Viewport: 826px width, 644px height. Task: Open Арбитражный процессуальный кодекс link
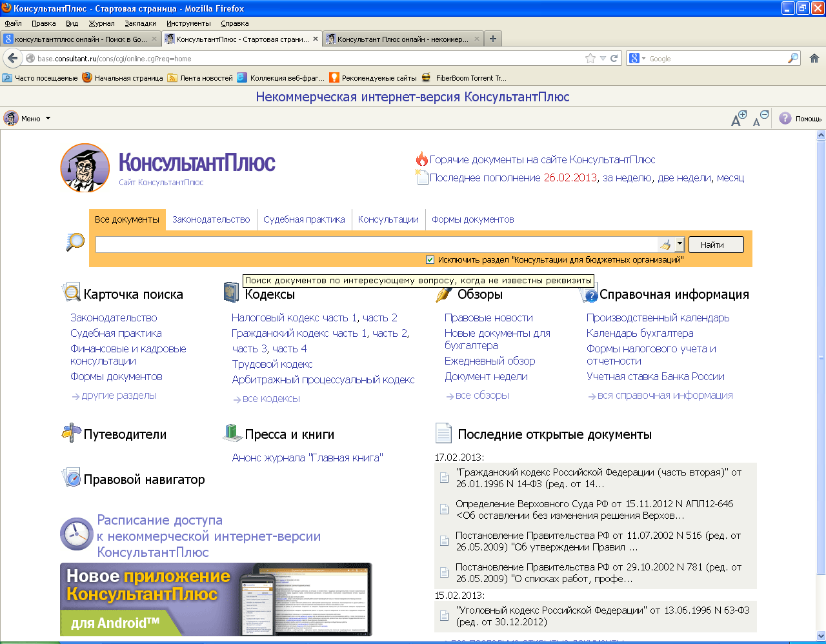[323, 379]
